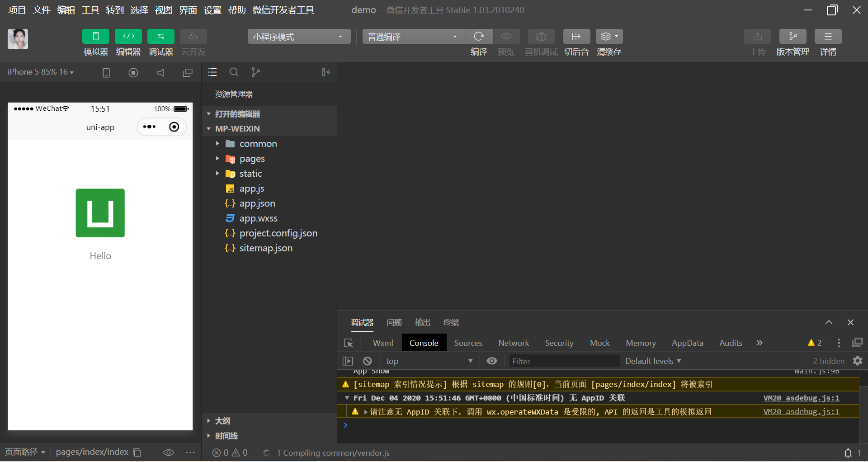Toggle the console sidebar icon

[x=348, y=361]
